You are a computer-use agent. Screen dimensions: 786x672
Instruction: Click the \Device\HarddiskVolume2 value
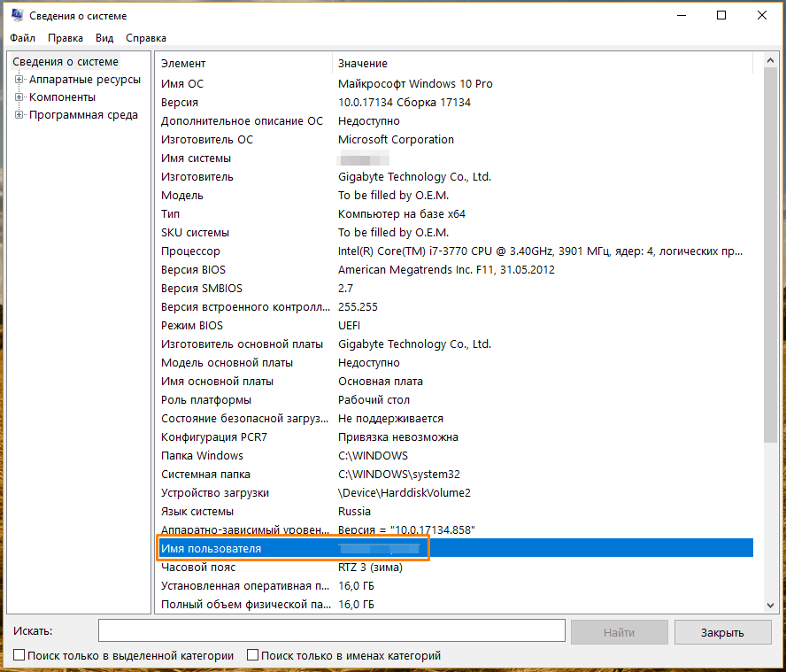coord(404,493)
